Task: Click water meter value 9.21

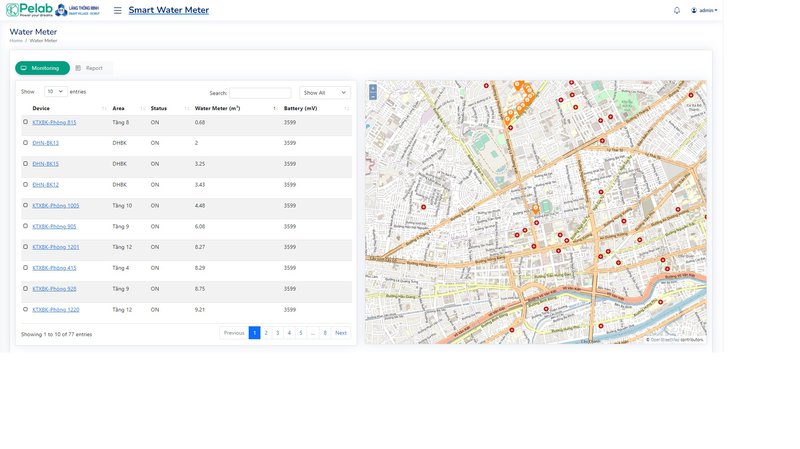Action: 200,310
